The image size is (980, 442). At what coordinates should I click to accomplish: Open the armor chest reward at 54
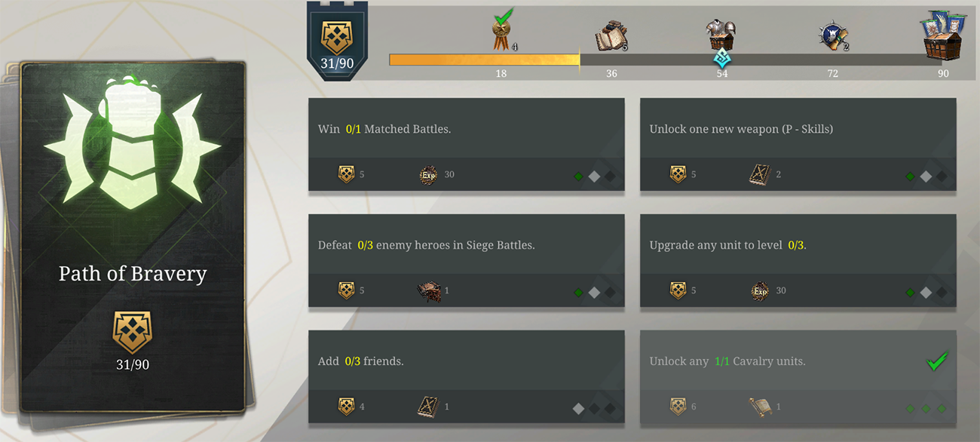pos(721,35)
